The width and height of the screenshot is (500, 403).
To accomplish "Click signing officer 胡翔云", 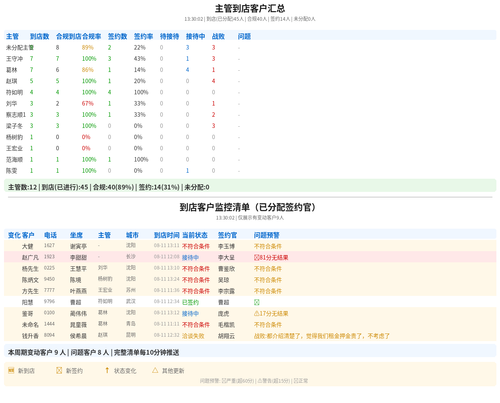I will [226, 336].
